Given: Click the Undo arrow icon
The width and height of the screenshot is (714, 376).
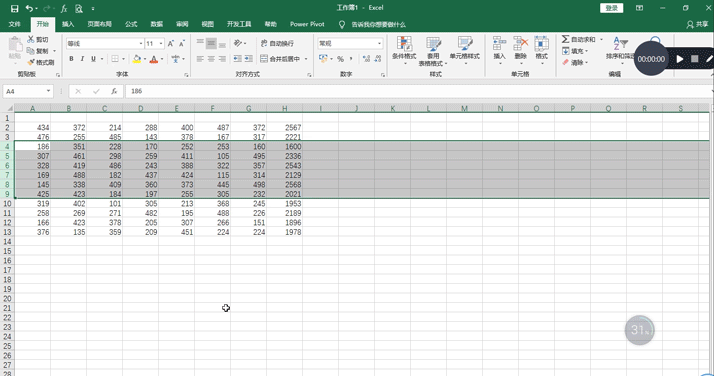Looking at the screenshot, I should (x=29, y=8).
